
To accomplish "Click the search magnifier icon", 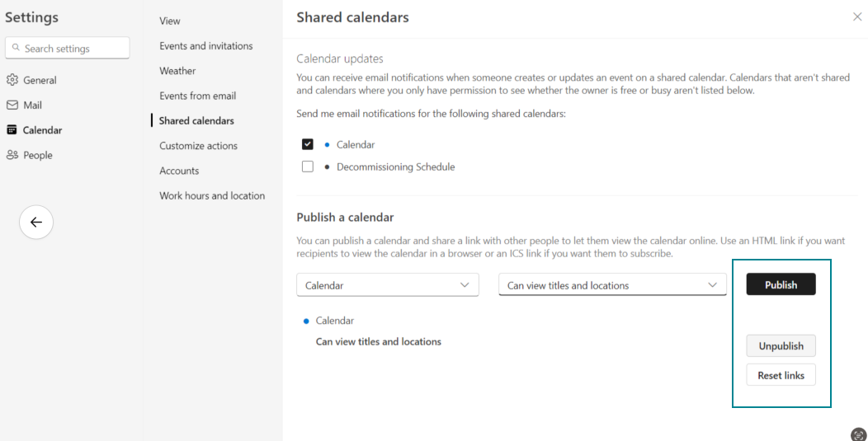I will (x=16, y=49).
